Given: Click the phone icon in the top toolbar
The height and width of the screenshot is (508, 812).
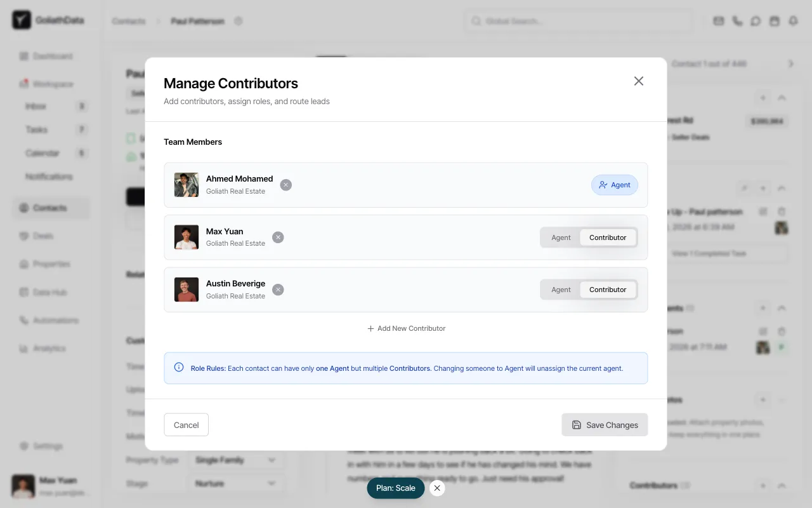Looking at the screenshot, I should (x=737, y=21).
